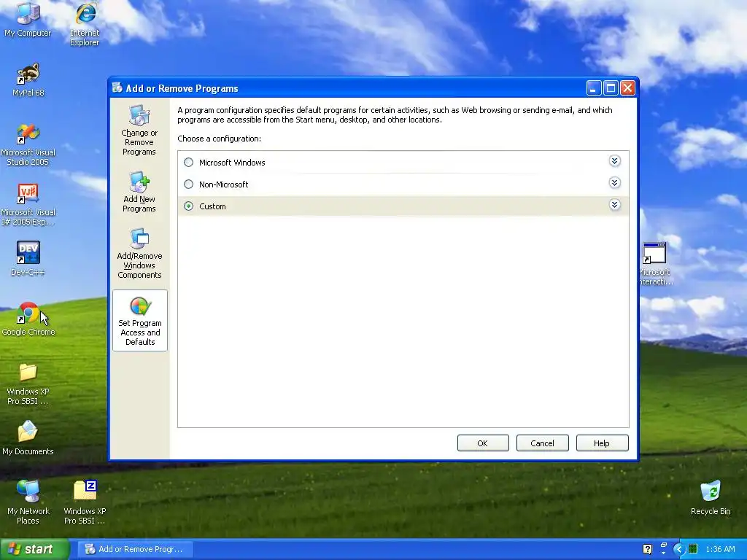Open Add/Remove Windows Components
This screenshot has width=747, height=560.
[139, 253]
